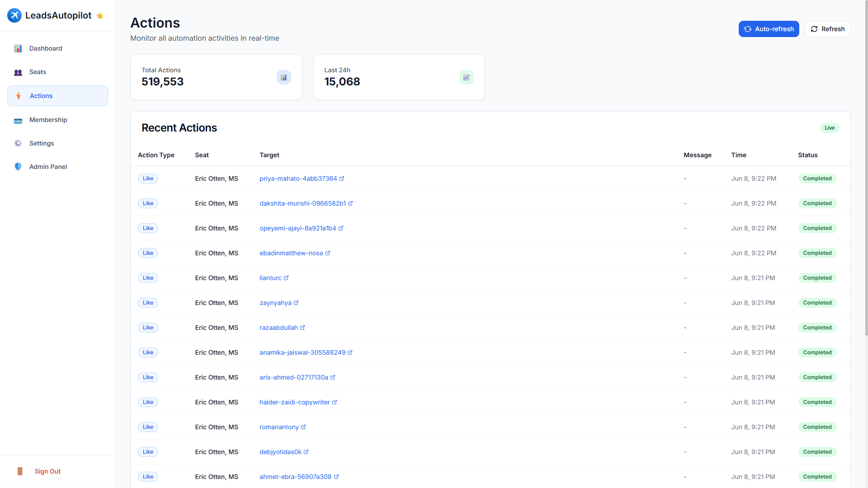
Task: Open the anamika-jaiswal-305588249 target link
Action: (x=302, y=352)
